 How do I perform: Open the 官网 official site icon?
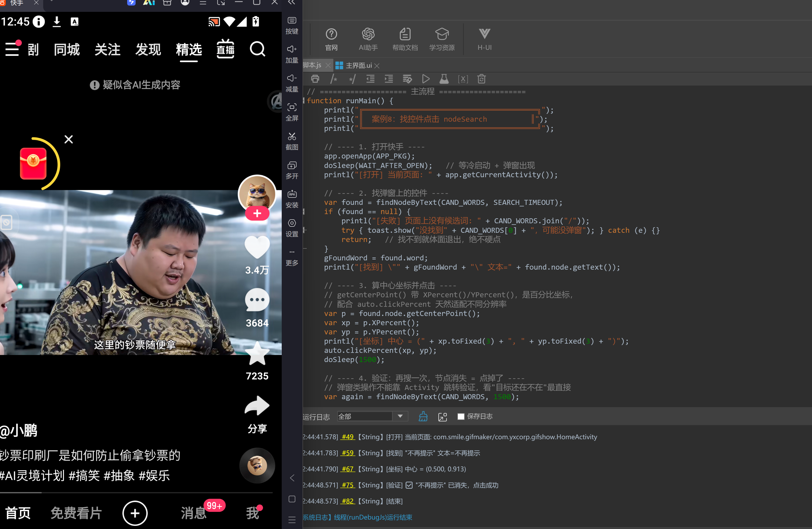[331, 39]
